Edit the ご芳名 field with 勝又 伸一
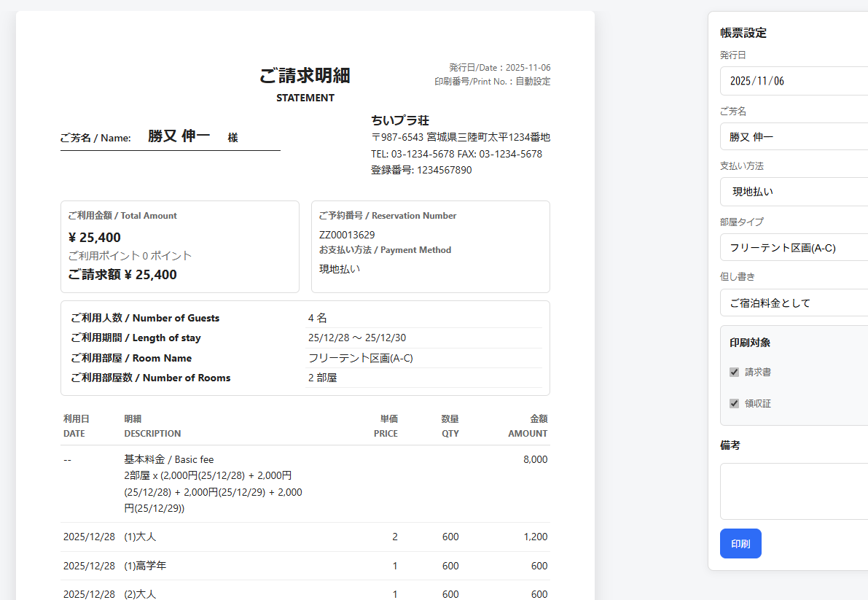Viewport: 868px width, 600px height. point(794,137)
